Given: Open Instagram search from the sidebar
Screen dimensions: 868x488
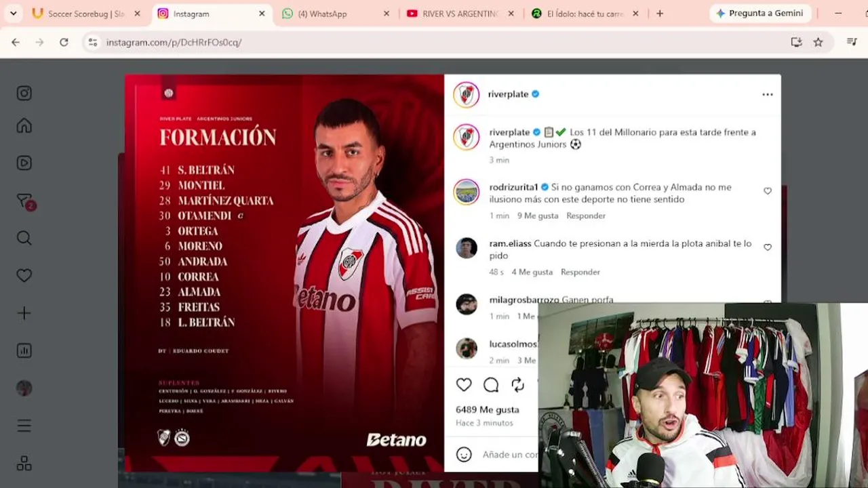Looking at the screenshot, I should [24, 238].
